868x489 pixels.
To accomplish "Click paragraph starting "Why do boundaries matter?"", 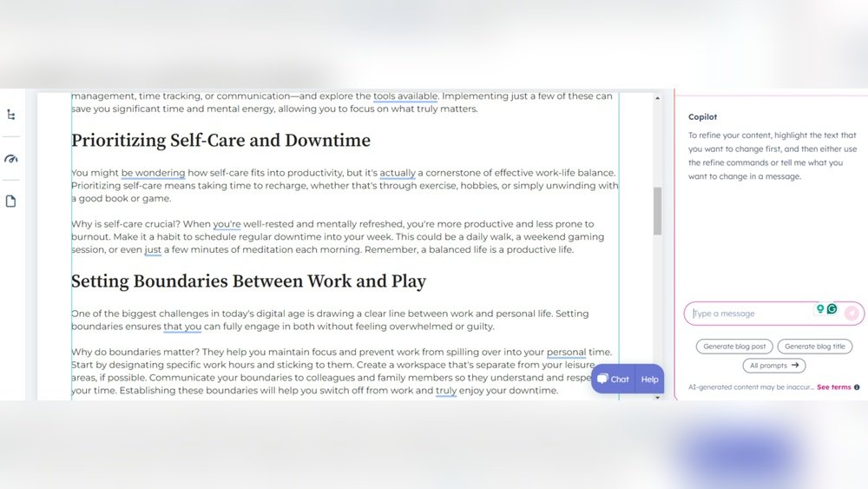I will 341,371.
